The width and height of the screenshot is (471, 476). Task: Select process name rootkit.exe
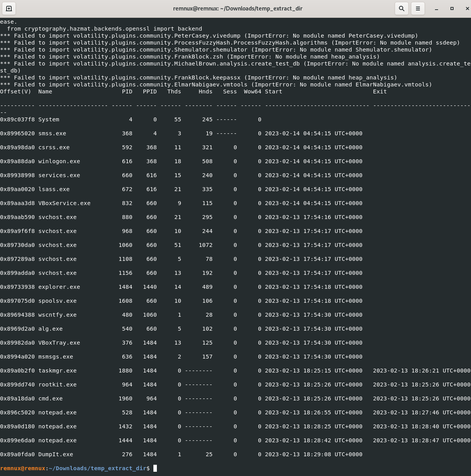[x=57, y=385]
